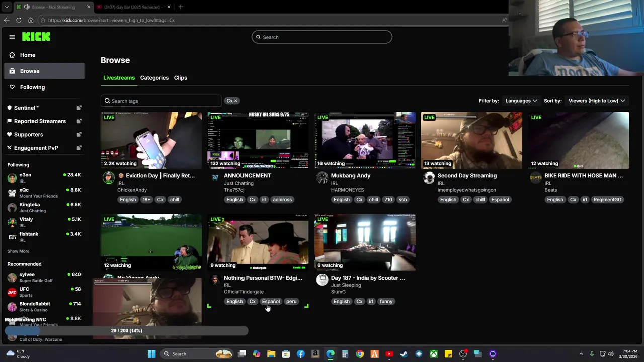Click ChickenAndy channel avatar
Screen dimensions: 644x362
click(109, 177)
